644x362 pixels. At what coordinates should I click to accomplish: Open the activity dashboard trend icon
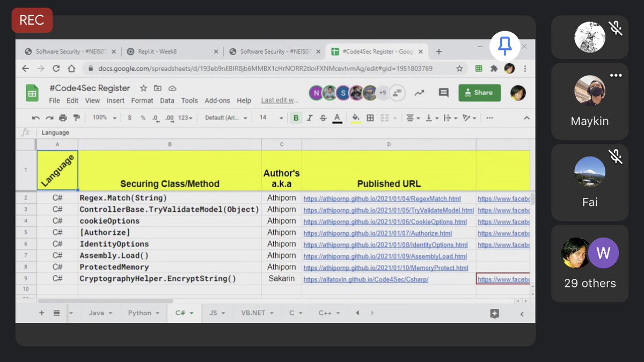(x=419, y=93)
